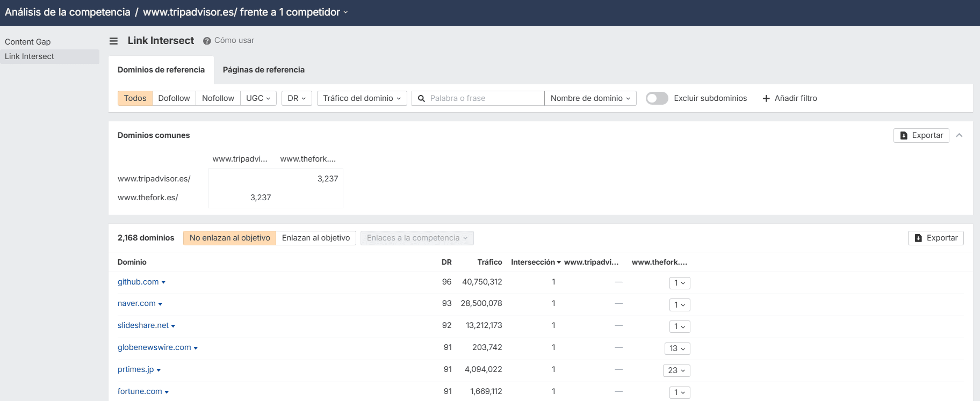Expand prtimes.jp's 23 links dropdown
The width and height of the screenshot is (980, 401).
pyautogui.click(x=676, y=370)
